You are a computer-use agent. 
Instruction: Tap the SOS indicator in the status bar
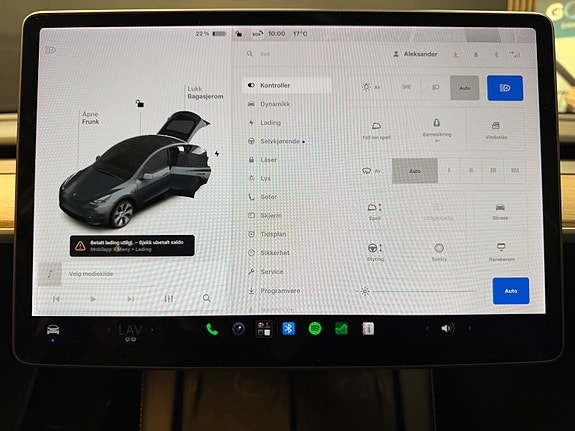tap(257, 34)
